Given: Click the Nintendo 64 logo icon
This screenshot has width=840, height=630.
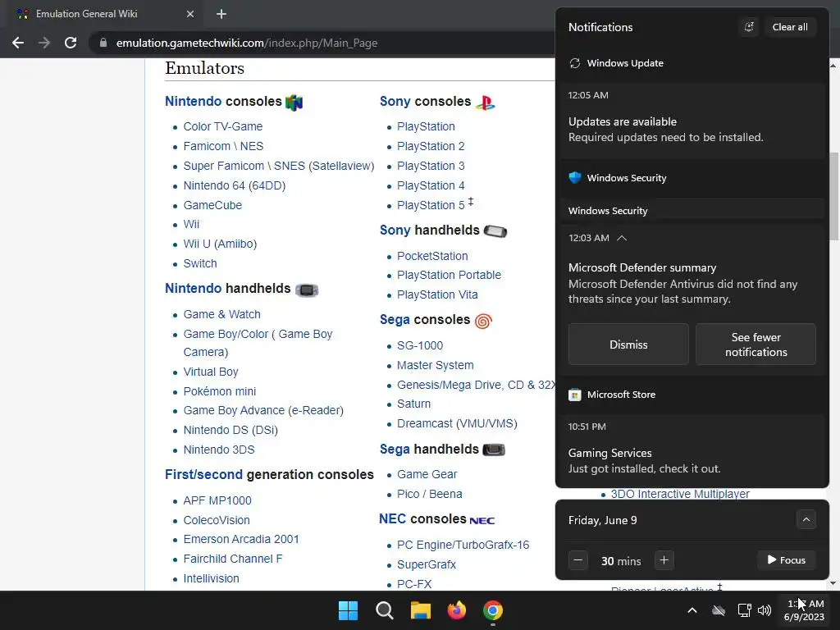Looking at the screenshot, I should click(294, 102).
